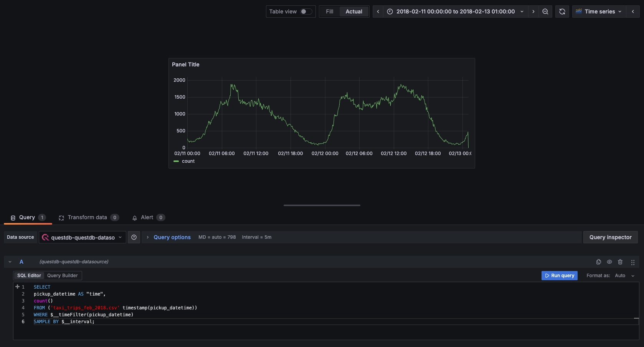Click the Interval = 5m text
The image size is (644, 347).
(256, 237)
